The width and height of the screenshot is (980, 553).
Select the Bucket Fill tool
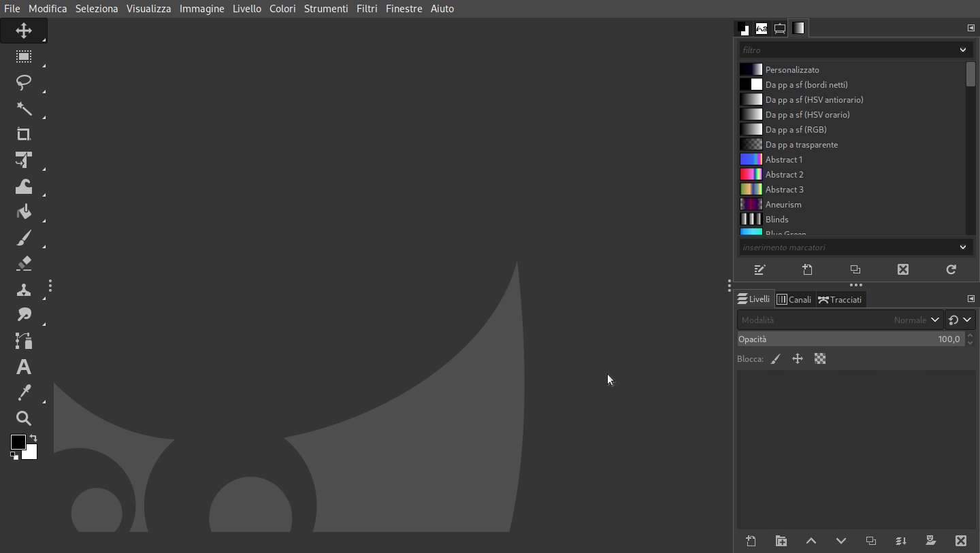click(x=24, y=212)
